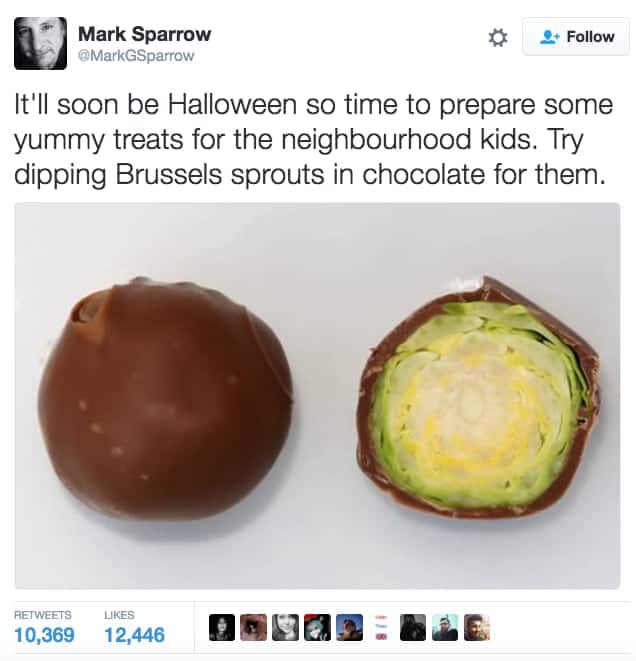View the 10,369 retweets list

(44, 634)
